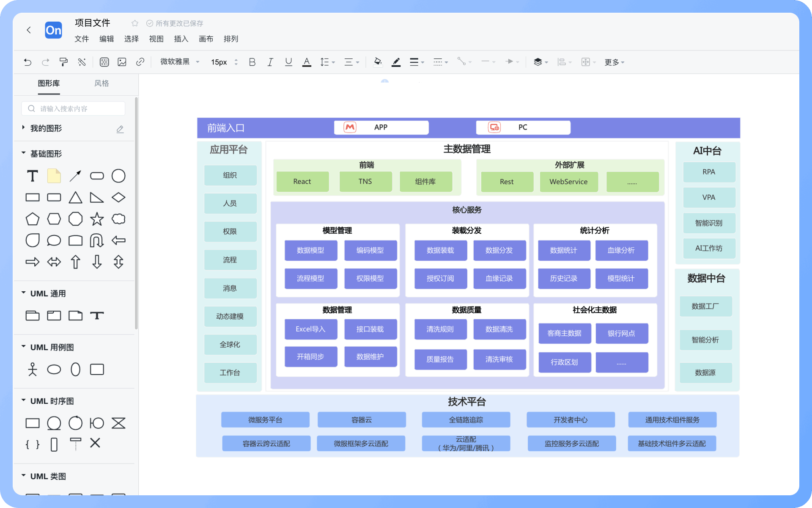The image size is (812, 508).
Task: Click the undo arrow icon
Action: tap(27, 62)
